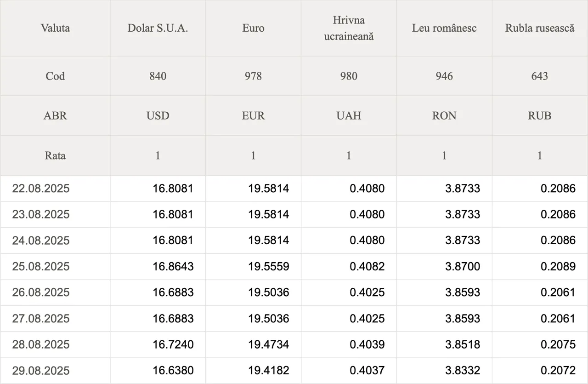Select USD rate 16.8643 value
Viewport: 588px width, 384px height.
(x=173, y=266)
